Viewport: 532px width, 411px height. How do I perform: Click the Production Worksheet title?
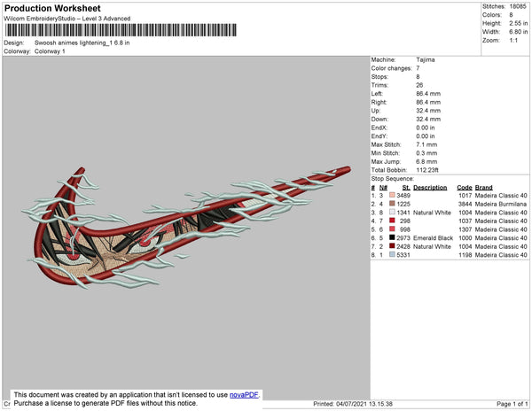pyautogui.click(x=52, y=9)
